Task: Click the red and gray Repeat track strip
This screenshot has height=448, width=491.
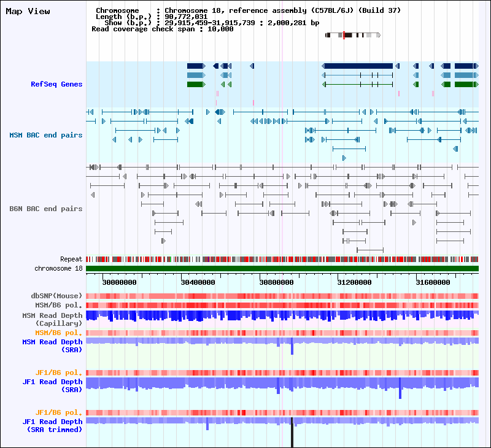Action: point(282,259)
